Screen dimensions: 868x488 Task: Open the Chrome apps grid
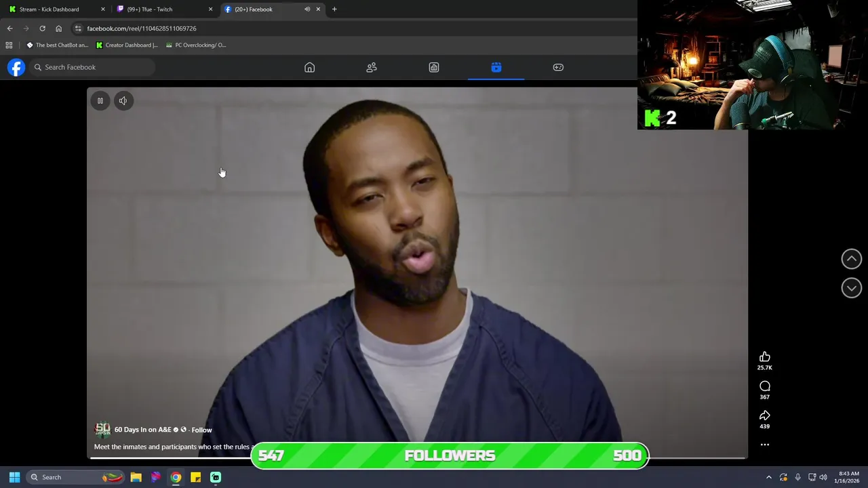pos(9,45)
